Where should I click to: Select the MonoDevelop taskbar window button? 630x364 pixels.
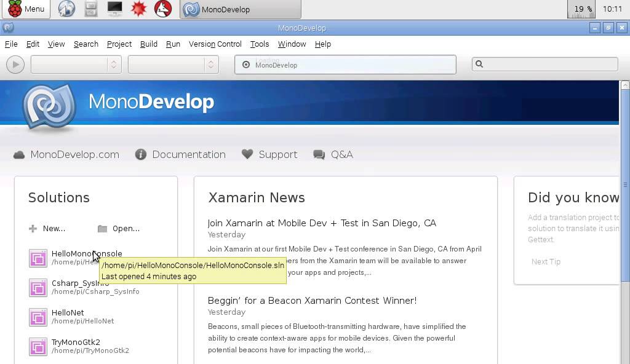tap(241, 9)
